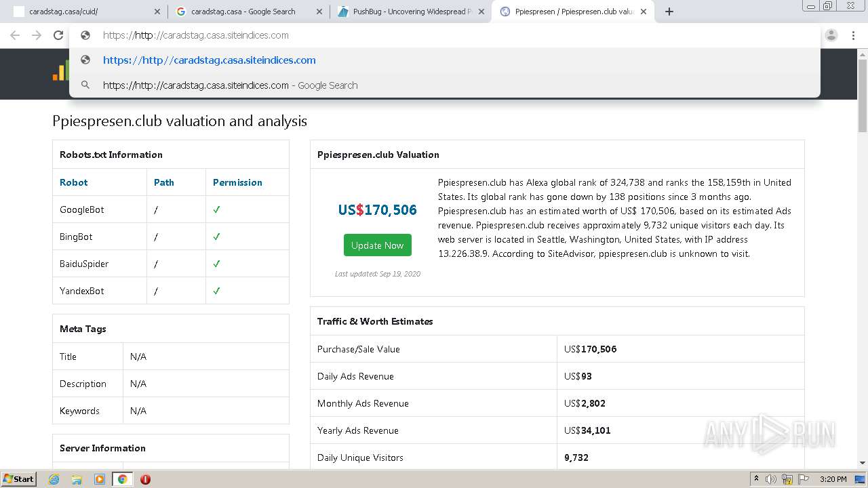868x488 pixels.
Task: Click GoogleBot's green permission checkmark
Action: tap(217, 209)
